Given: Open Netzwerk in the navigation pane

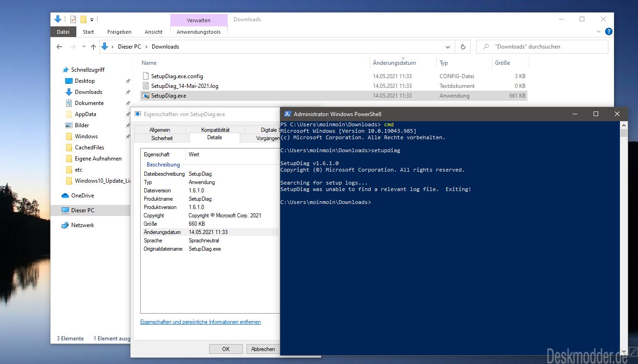Looking at the screenshot, I should click(x=82, y=225).
